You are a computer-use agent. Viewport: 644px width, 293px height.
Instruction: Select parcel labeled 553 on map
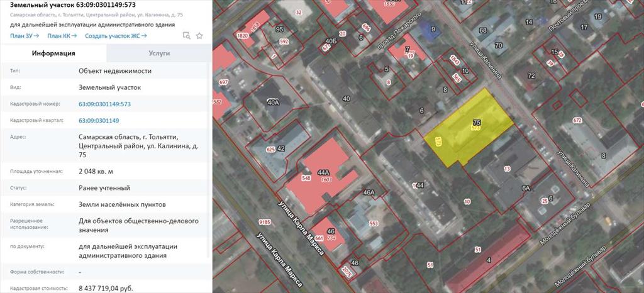[374, 224]
